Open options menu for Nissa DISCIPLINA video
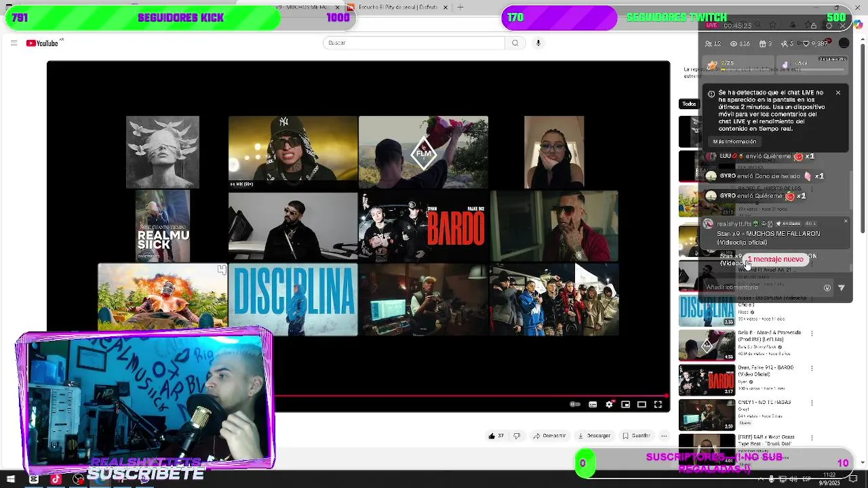This screenshot has width=868, height=488. [x=812, y=298]
